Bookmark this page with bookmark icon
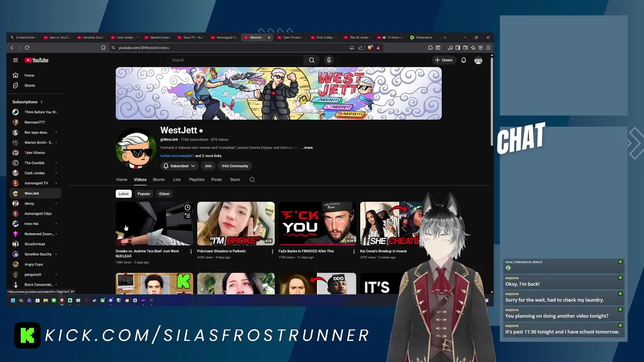This screenshot has height=362, width=644. [x=103, y=47]
